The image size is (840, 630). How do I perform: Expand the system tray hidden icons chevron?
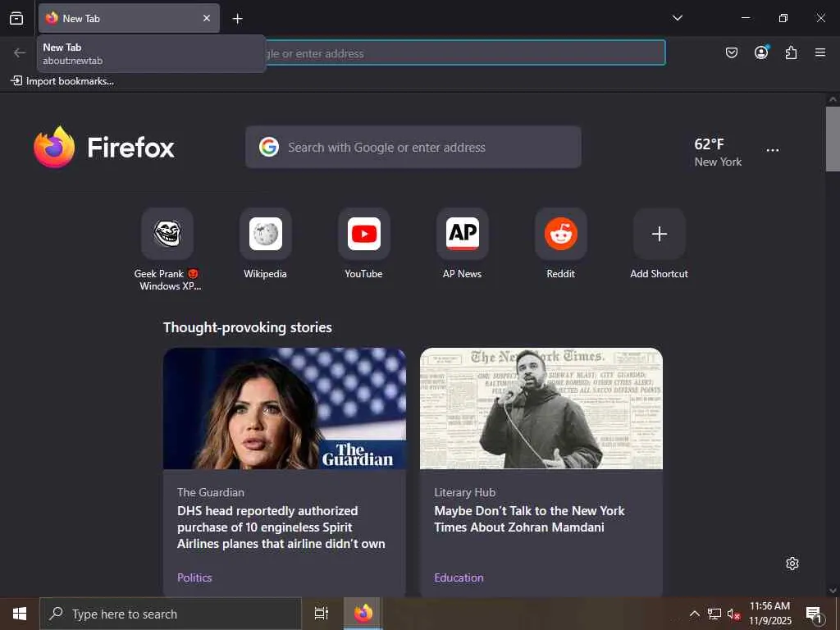tap(694, 614)
